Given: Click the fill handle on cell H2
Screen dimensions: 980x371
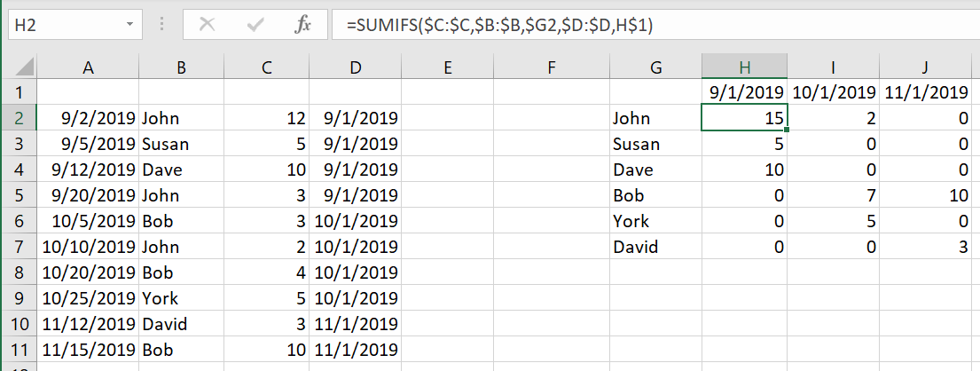Looking at the screenshot, I should click(787, 130).
